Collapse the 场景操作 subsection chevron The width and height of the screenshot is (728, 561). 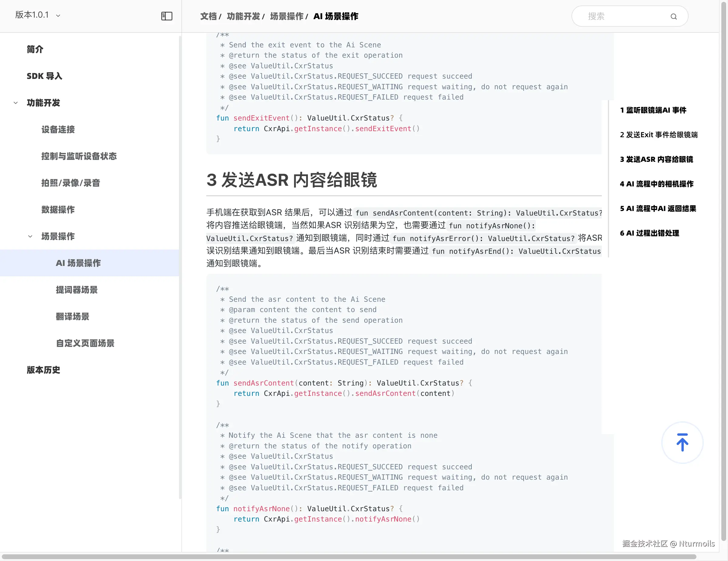coord(30,236)
